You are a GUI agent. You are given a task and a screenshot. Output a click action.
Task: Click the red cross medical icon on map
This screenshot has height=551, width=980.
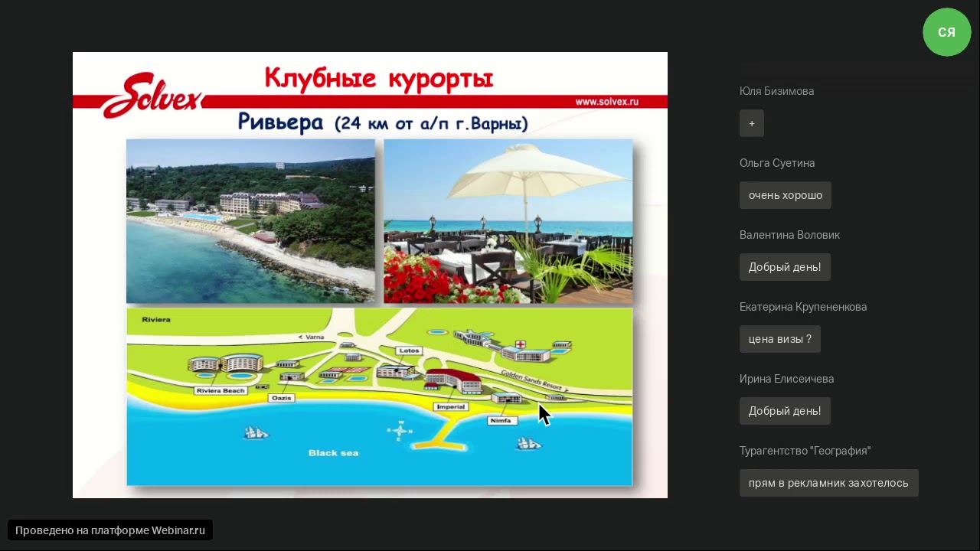click(x=521, y=345)
